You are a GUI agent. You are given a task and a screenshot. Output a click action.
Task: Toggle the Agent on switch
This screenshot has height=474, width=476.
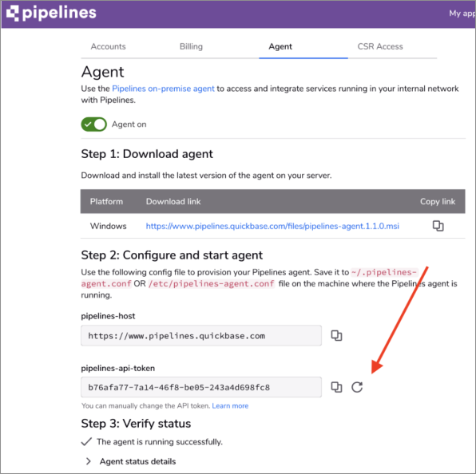point(93,124)
